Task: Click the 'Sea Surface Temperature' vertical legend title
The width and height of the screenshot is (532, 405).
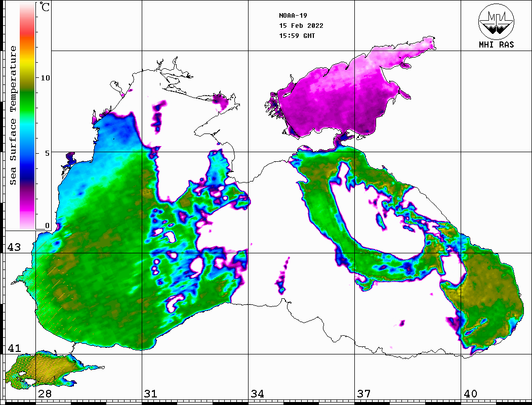Action: click(x=13, y=115)
